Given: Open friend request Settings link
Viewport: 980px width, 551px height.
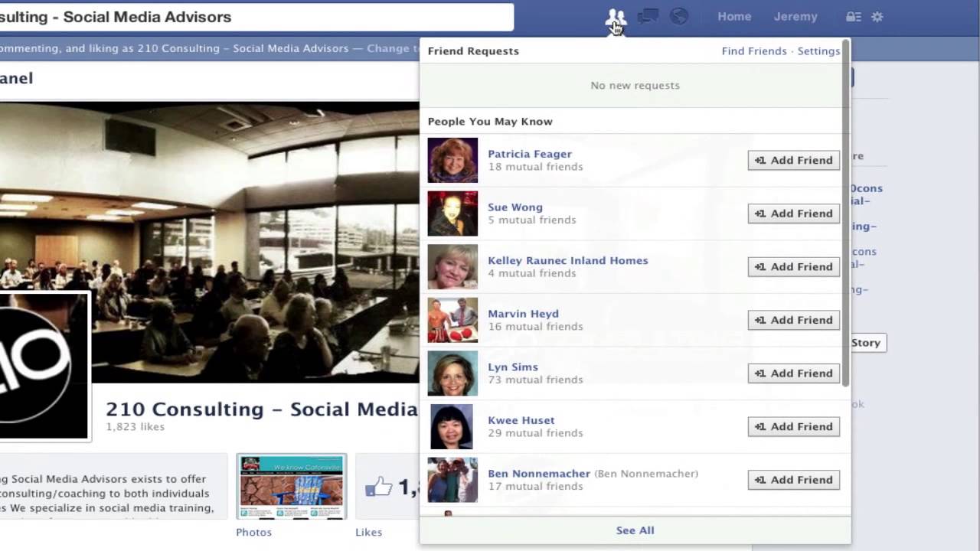Looking at the screenshot, I should 818,51.
